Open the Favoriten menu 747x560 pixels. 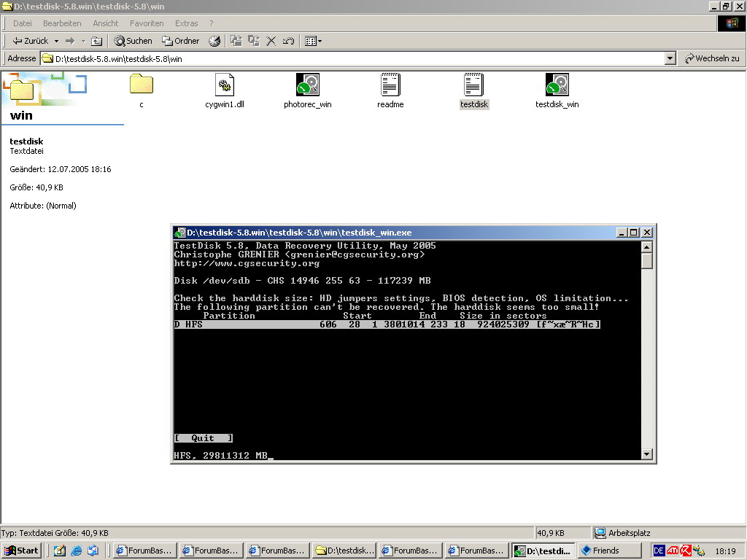(x=147, y=23)
